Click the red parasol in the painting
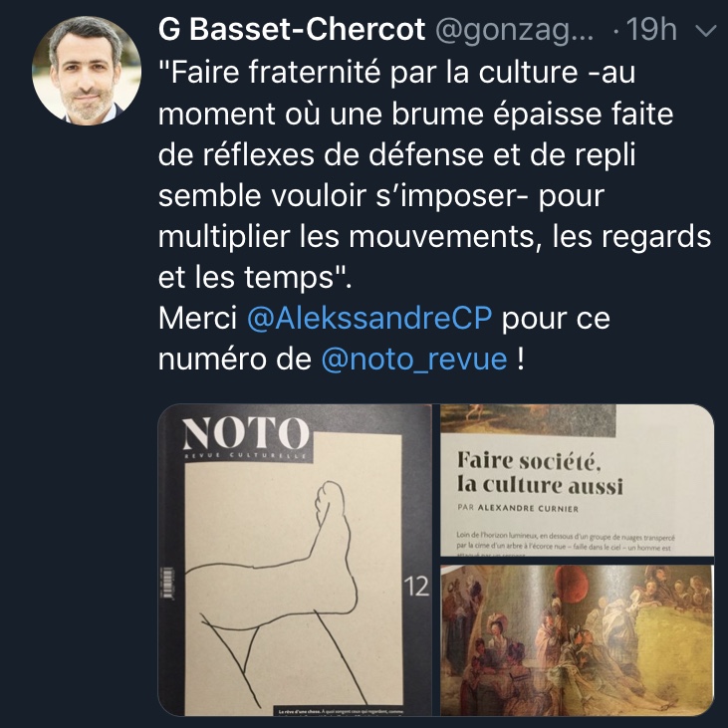728x728 pixels. pos(572,583)
